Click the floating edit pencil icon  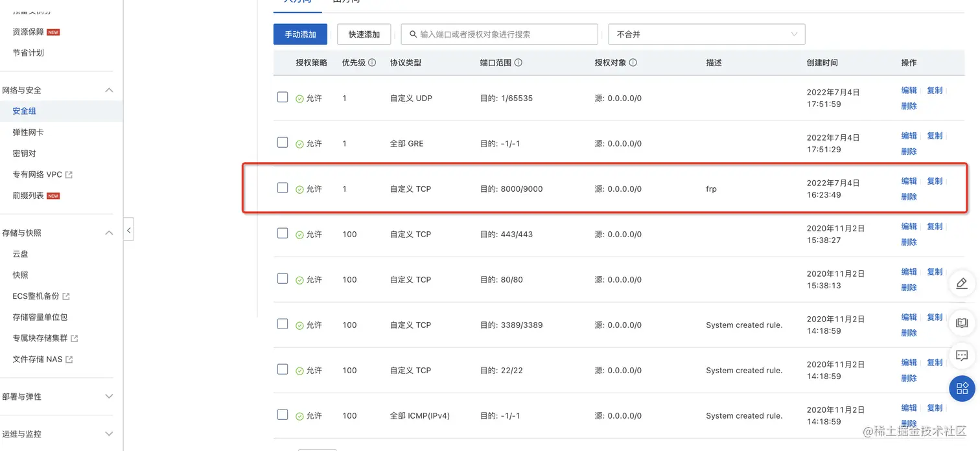pos(962,283)
